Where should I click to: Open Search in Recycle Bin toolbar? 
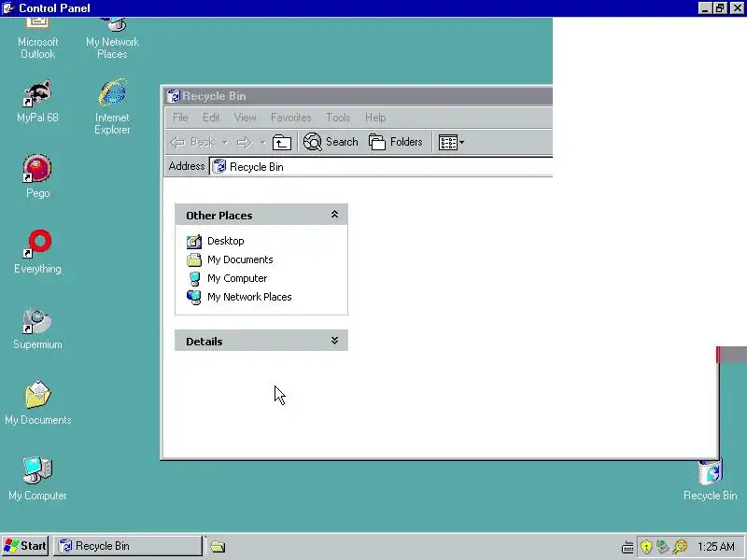point(331,142)
